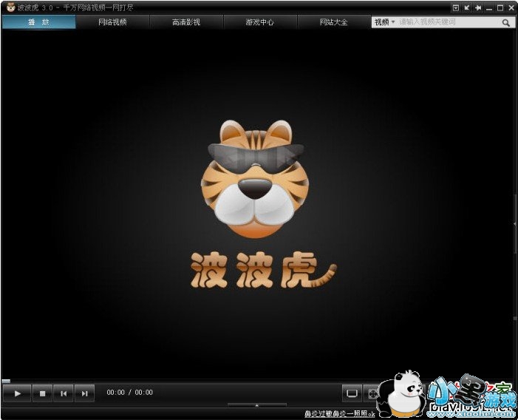Switch to the 播放 tab
This screenshot has height=420, width=518.
coord(38,22)
